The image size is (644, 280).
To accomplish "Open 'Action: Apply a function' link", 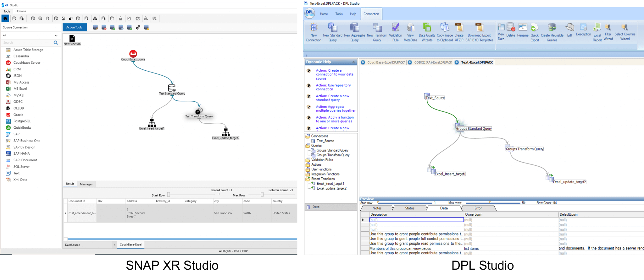I will pyautogui.click(x=335, y=119).
